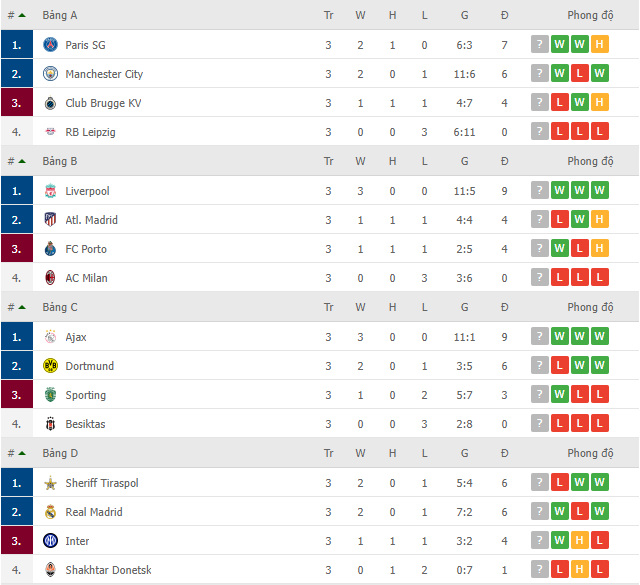Click the Liverpool club crest
640x585 pixels.
point(50,191)
